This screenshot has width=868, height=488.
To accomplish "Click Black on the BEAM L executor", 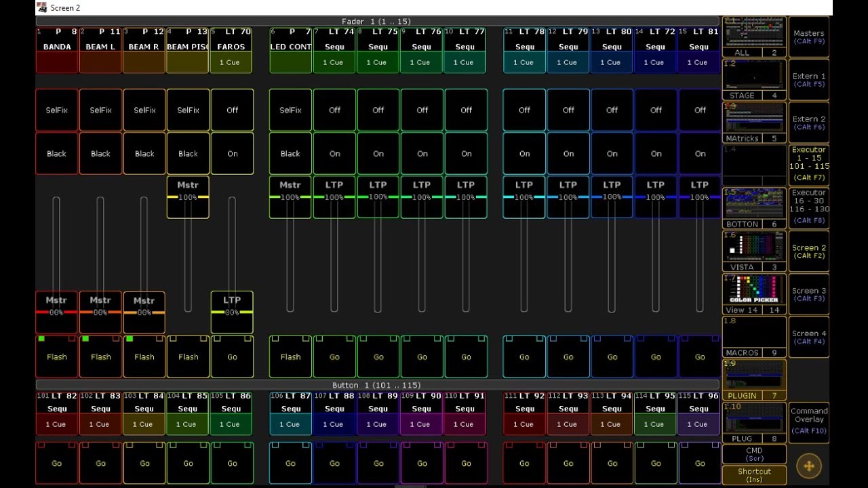I will (x=100, y=154).
